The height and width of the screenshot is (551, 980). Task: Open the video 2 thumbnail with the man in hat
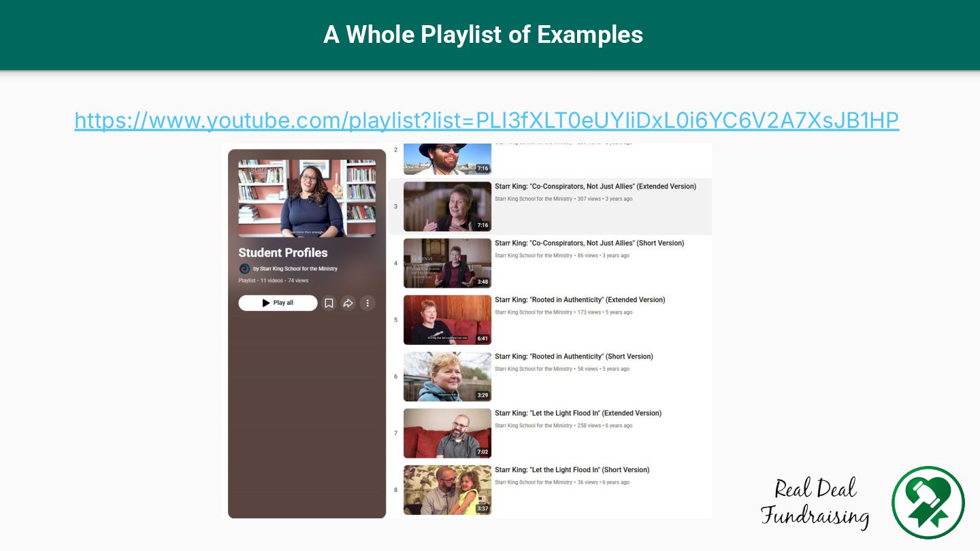coord(447,159)
